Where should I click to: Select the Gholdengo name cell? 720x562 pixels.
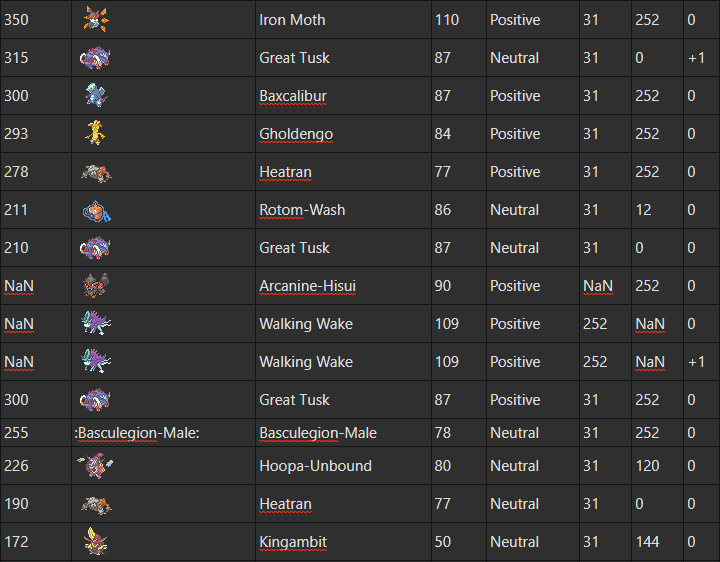(x=296, y=134)
